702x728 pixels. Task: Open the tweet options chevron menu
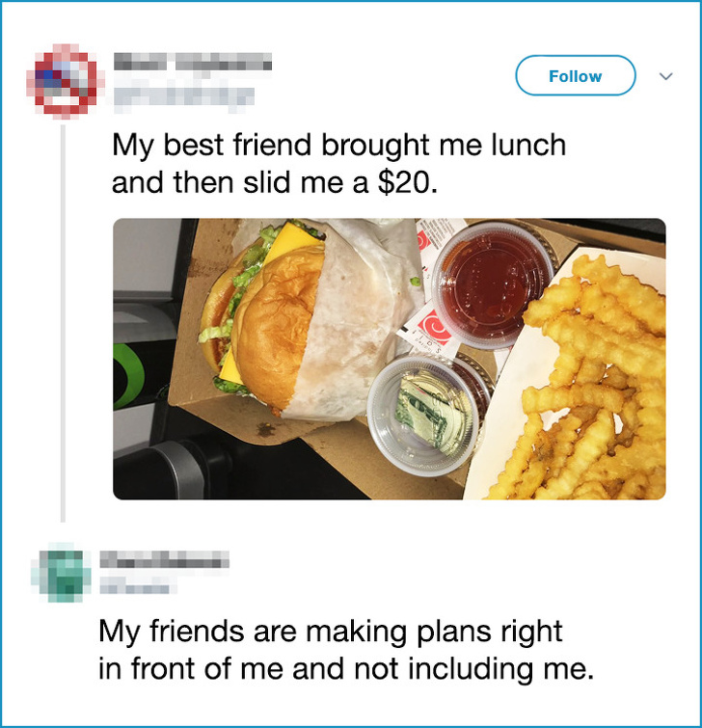[666, 76]
